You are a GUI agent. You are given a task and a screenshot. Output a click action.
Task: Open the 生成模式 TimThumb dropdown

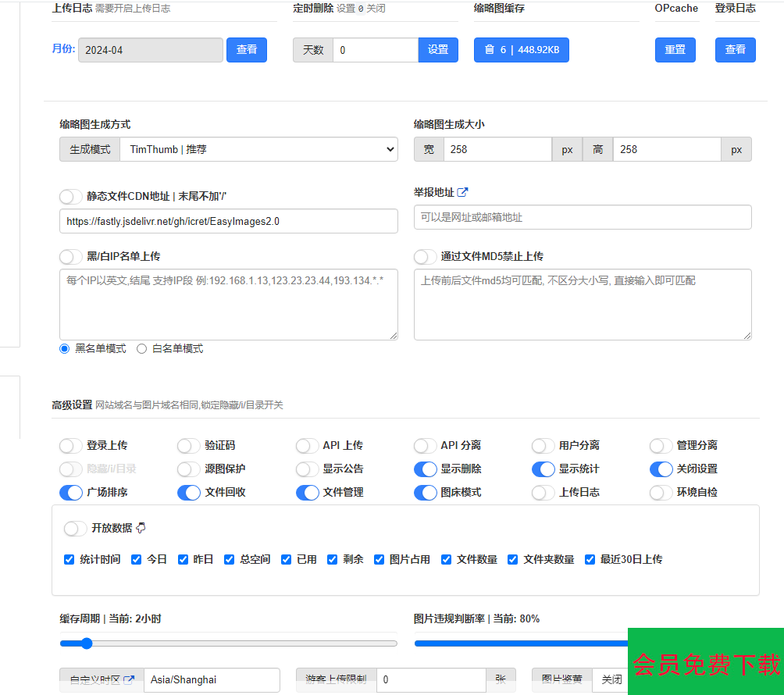click(x=258, y=149)
